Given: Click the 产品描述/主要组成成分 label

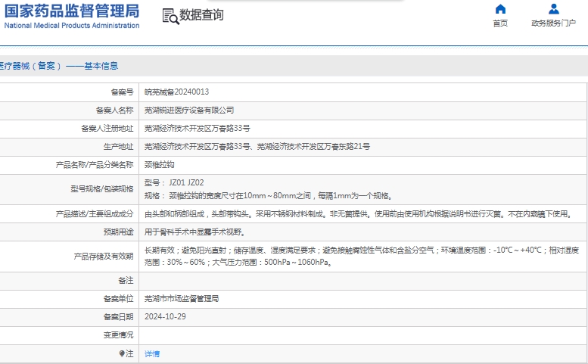Looking at the screenshot, I should pyautogui.click(x=95, y=214).
